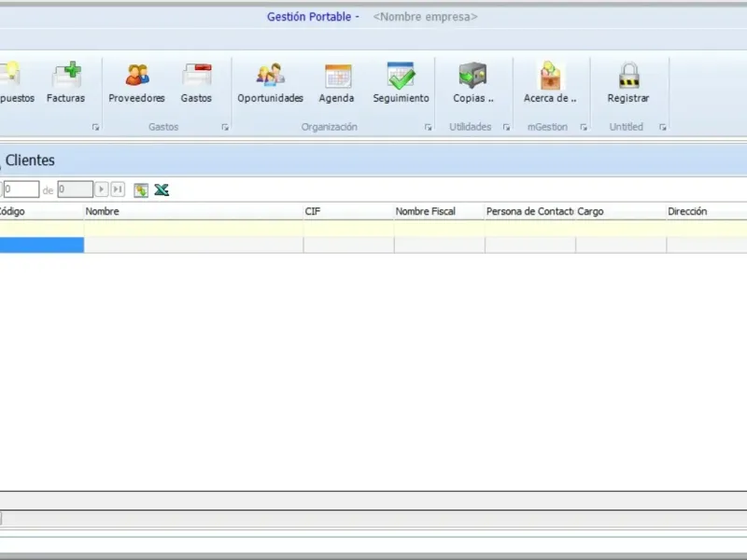Export clients table to Excel
747x560 pixels.
coord(162,190)
